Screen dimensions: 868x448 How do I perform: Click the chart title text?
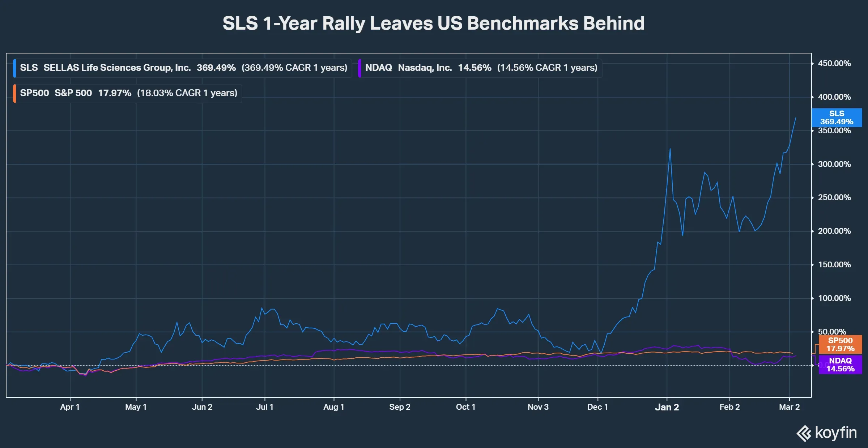[434, 23]
